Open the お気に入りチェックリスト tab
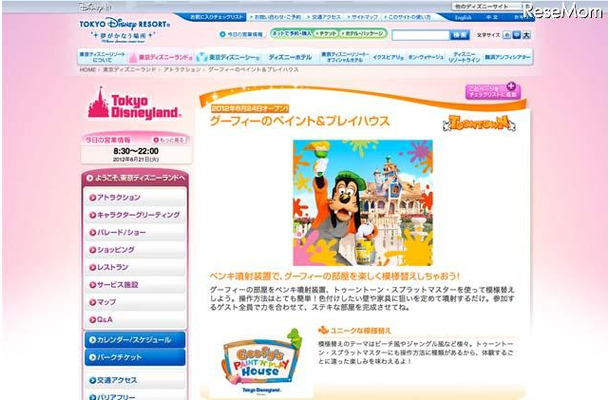610x400 pixels. tap(217, 17)
